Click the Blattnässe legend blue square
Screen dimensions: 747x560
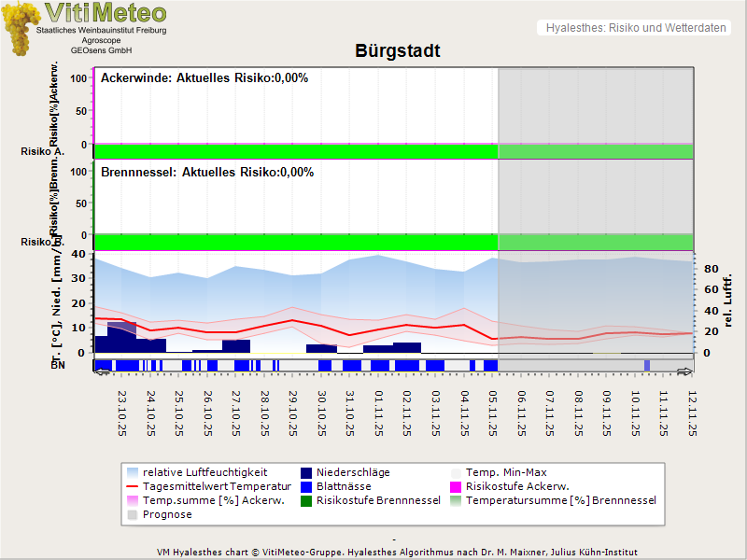(x=307, y=487)
